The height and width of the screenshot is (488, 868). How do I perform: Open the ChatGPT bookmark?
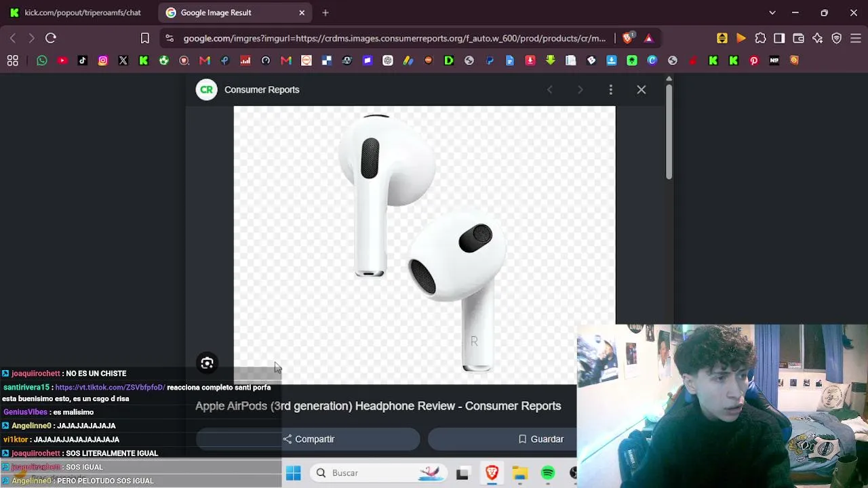tap(388, 60)
